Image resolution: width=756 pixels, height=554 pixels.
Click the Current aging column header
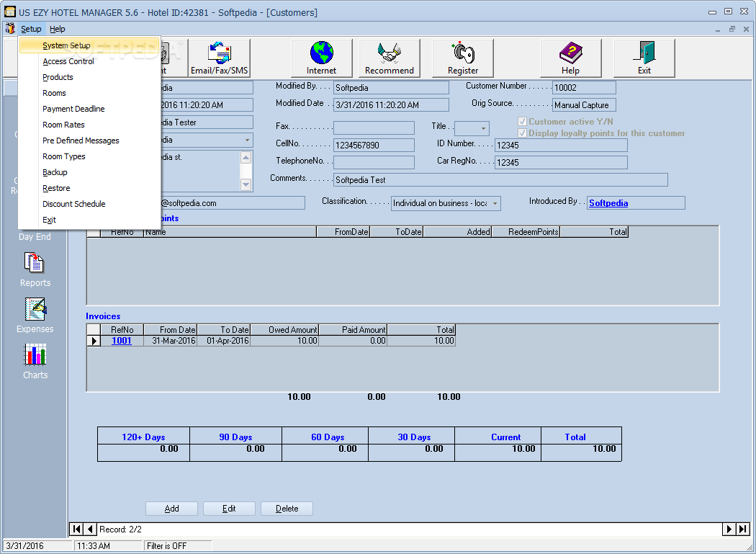pos(498,437)
